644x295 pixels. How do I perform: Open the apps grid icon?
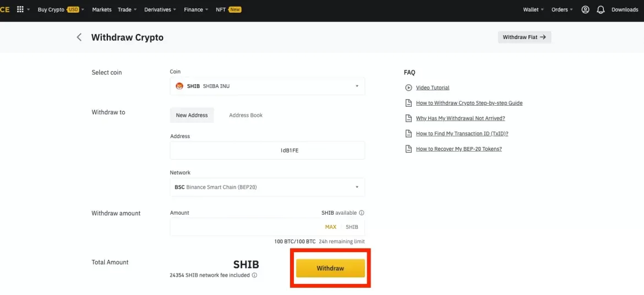pyautogui.click(x=20, y=9)
